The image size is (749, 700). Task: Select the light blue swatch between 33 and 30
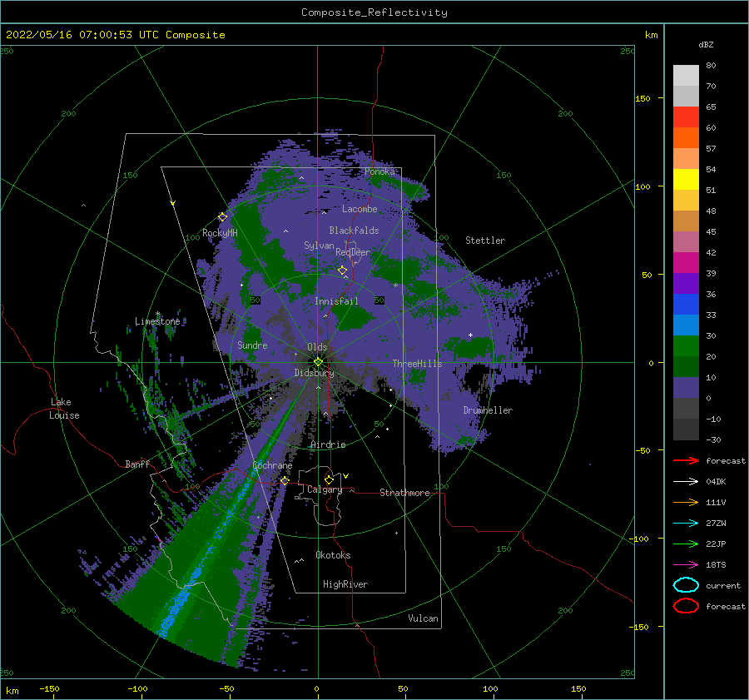click(x=686, y=325)
